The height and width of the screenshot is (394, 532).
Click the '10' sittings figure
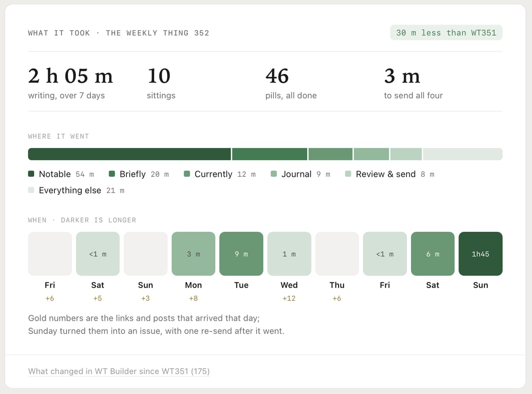pyautogui.click(x=159, y=76)
